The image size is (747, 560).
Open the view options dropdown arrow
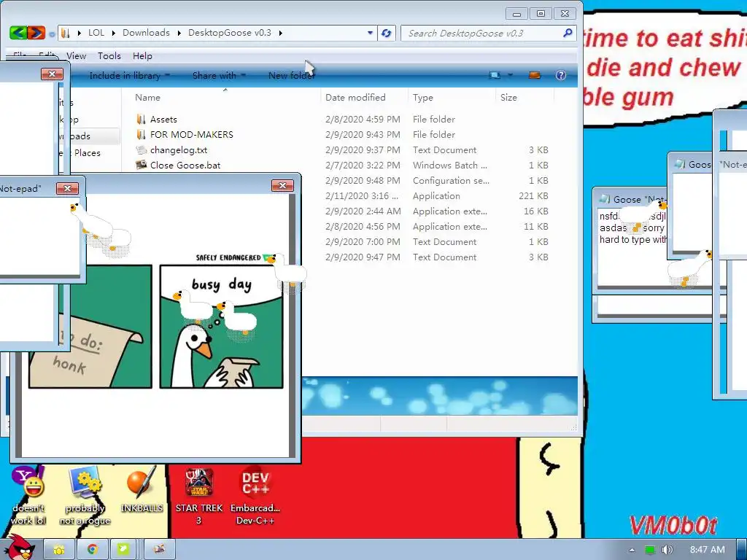[510, 75]
